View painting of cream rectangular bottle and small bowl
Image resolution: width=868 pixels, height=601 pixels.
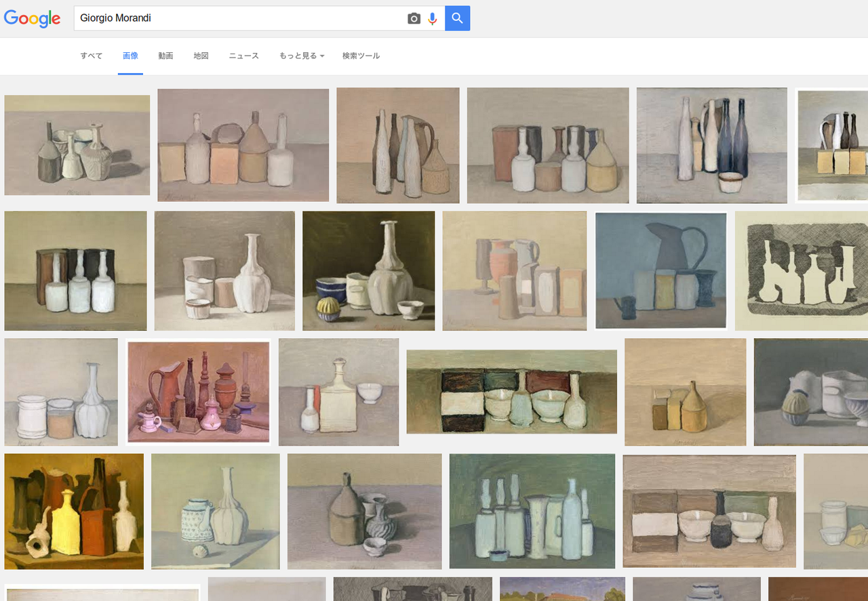338,392
